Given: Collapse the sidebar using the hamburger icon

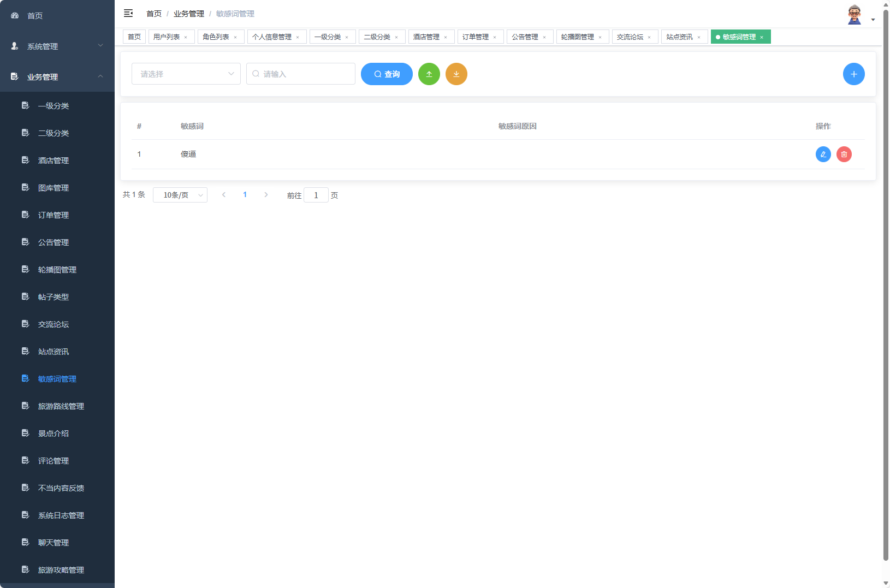Looking at the screenshot, I should click(128, 13).
